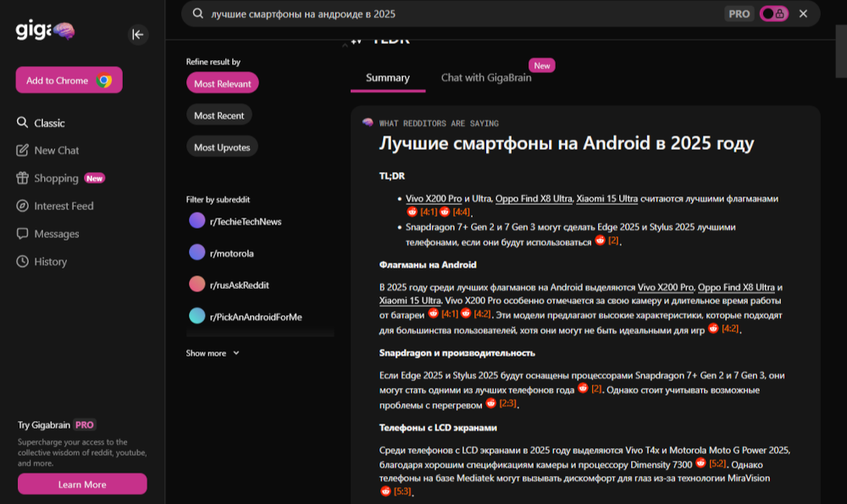Click the Try Gigabrain PRO badge

[x=84, y=424]
